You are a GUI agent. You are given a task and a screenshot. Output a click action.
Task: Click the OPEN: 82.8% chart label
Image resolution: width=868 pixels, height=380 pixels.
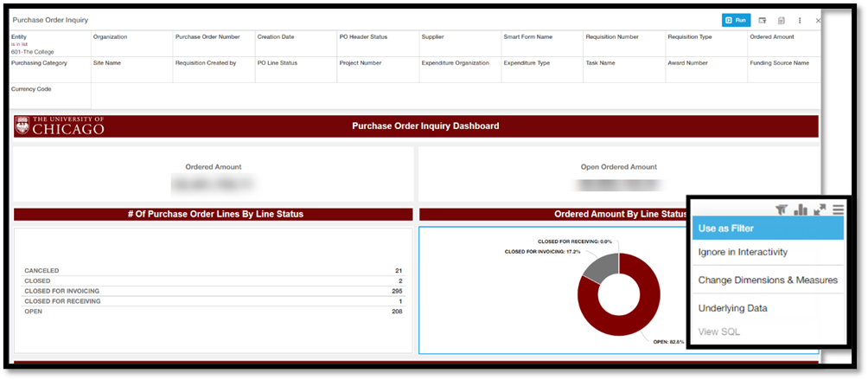[x=668, y=342]
